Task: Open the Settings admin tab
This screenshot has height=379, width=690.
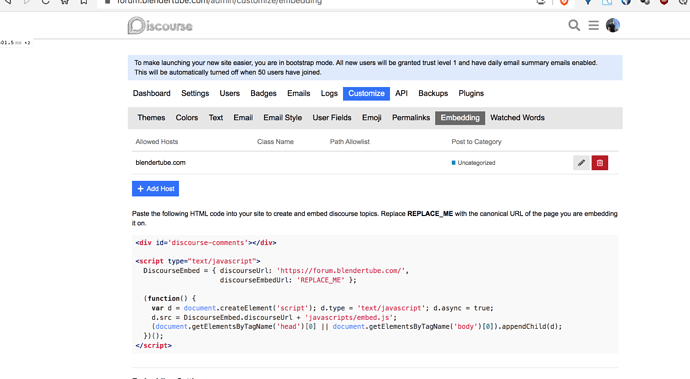Action: point(195,93)
